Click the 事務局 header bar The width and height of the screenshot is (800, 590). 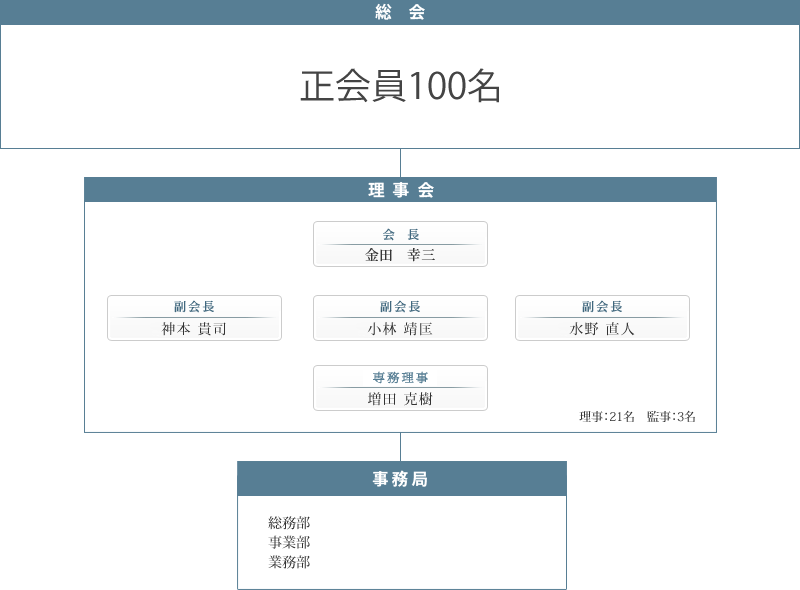pos(401,479)
